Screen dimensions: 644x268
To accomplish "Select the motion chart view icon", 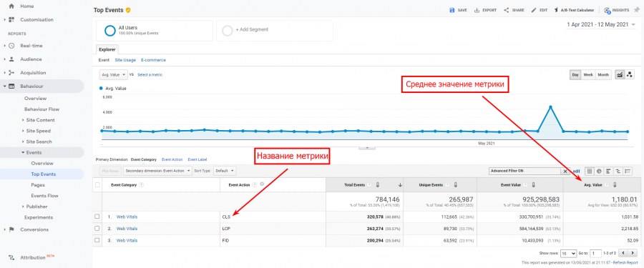I will point(630,75).
